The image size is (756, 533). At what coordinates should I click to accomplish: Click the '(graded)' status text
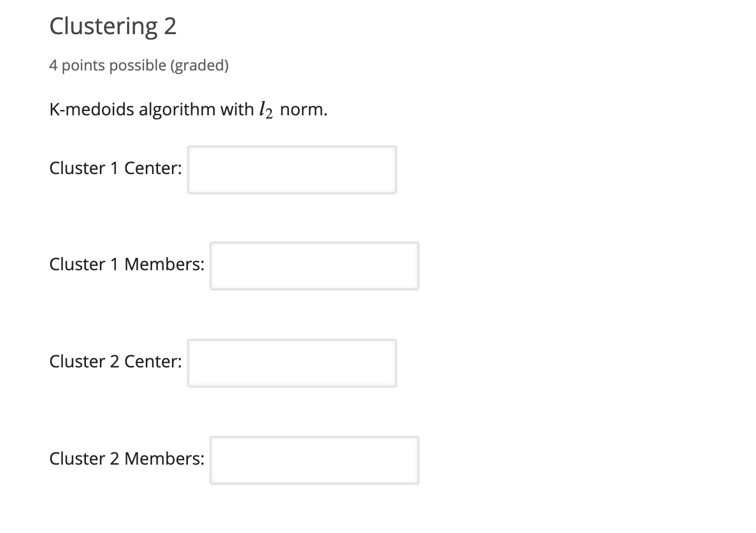[x=199, y=65]
